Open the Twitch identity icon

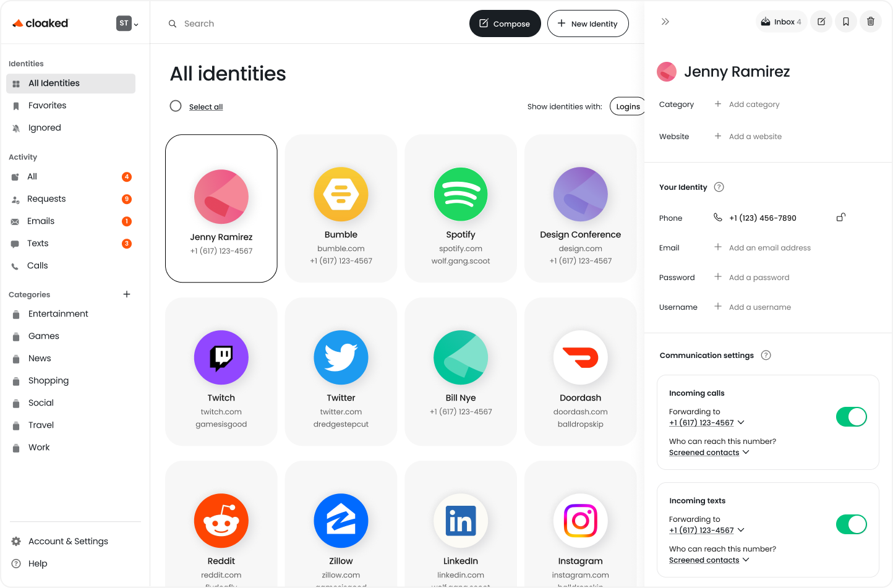(x=221, y=357)
